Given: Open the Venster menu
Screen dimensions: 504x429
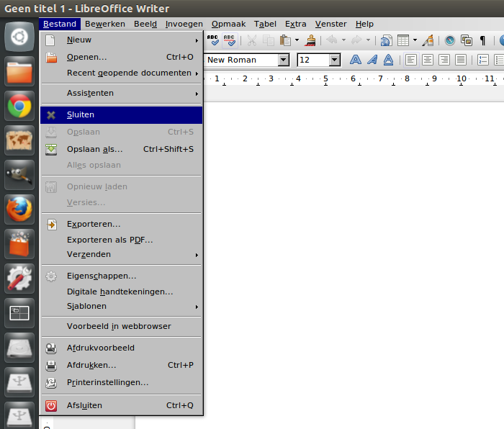Looking at the screenshot, I should [x=330, y=24].
